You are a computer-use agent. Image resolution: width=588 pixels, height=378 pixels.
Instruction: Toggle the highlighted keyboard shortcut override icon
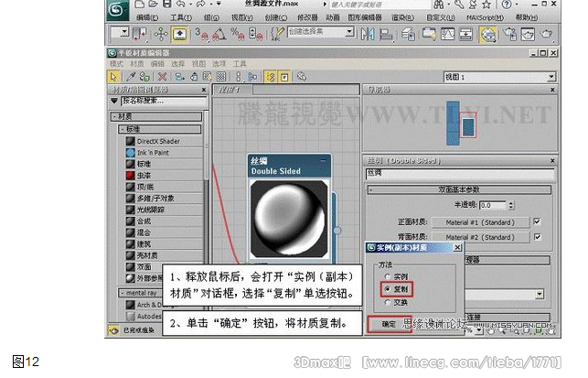coord(179,34)
